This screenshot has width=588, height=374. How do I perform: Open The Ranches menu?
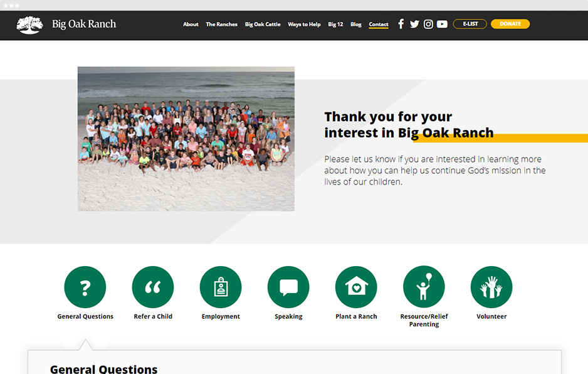tap(222, 24)
